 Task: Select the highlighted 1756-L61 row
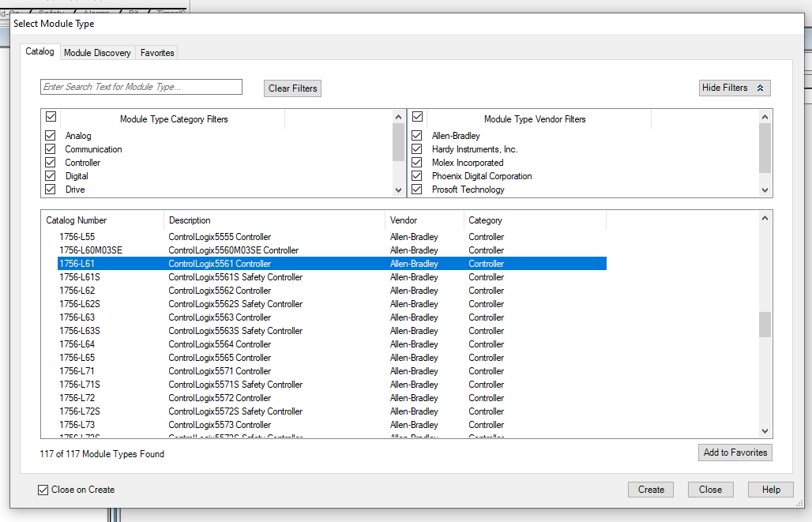tap(332, 264)
